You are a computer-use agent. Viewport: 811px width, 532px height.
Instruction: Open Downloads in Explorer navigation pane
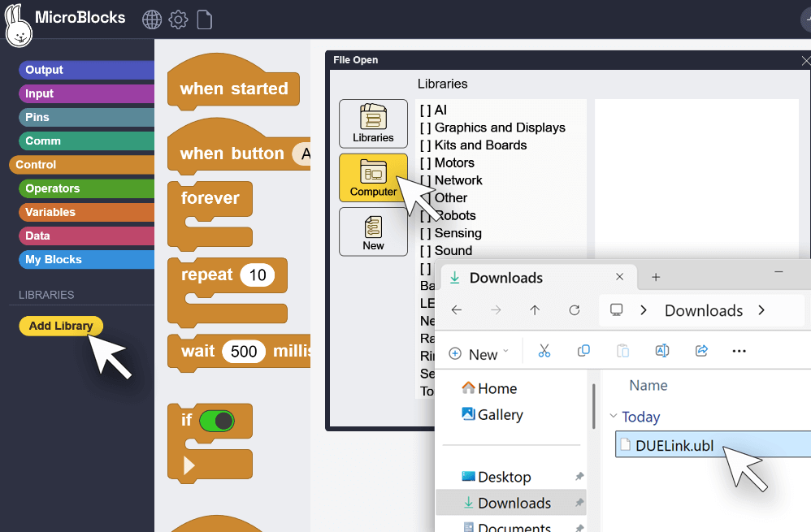click(511, 503)
